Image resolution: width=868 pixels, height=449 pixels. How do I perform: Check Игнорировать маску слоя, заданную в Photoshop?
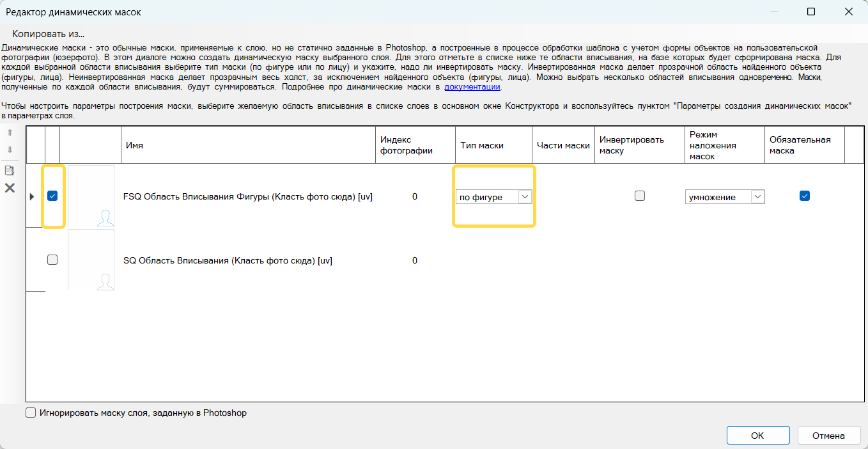point(31,413)
